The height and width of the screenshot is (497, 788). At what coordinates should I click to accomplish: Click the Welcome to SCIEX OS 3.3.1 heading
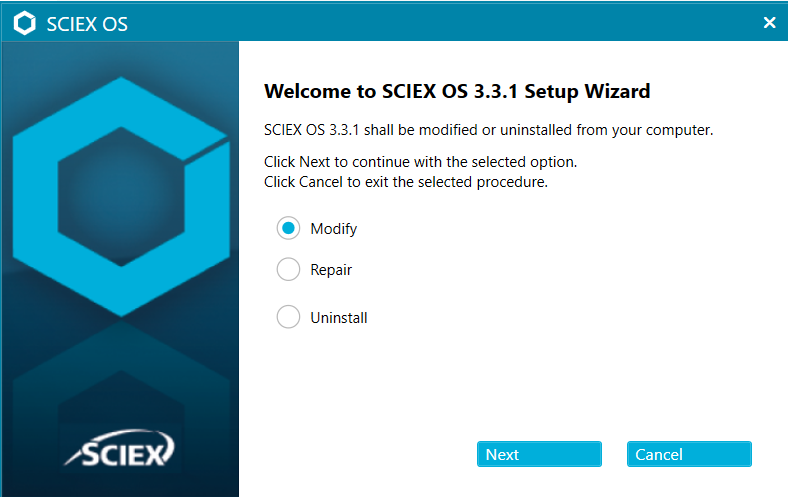pos(457,91)
